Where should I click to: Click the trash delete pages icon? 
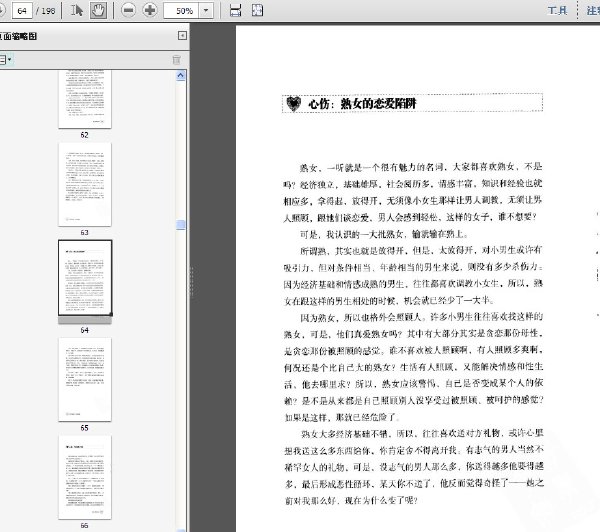176,60
